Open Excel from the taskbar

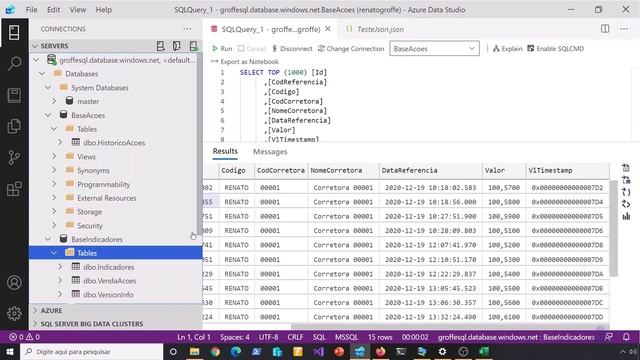[x=484, y=351]
